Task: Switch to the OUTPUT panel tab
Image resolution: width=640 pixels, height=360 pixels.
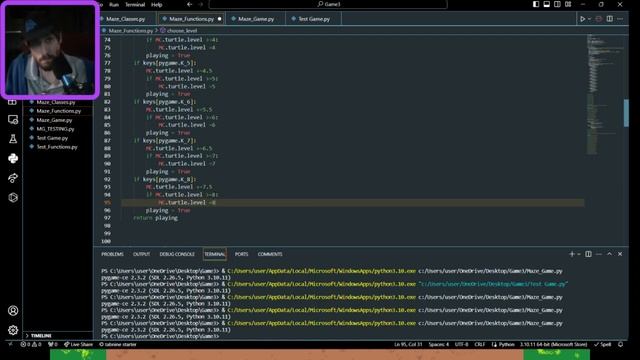Action: tap(142, 254)
